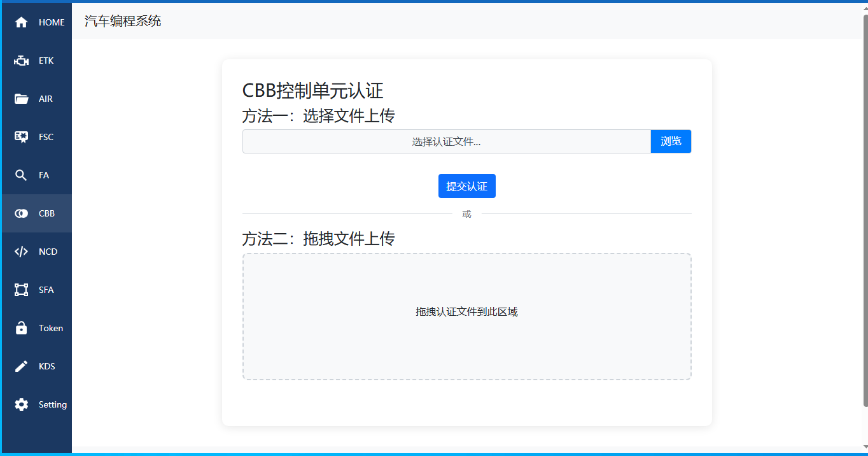Select KDS label in sidebar
This screenshot has height=456, width=868.
click(47, 366)
